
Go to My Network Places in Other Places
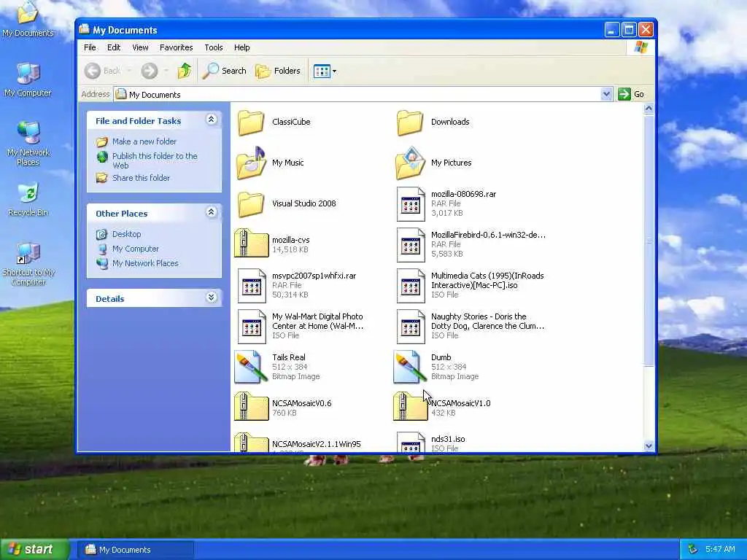[145, 263]
